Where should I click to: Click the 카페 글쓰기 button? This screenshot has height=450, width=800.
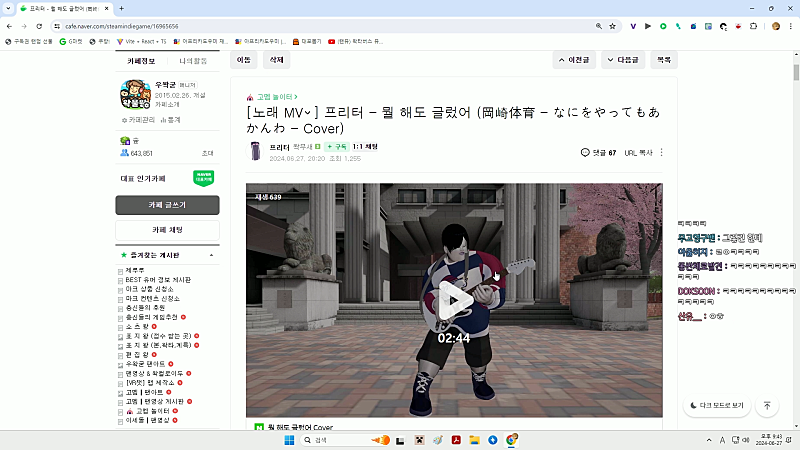(x=167, y=205)
